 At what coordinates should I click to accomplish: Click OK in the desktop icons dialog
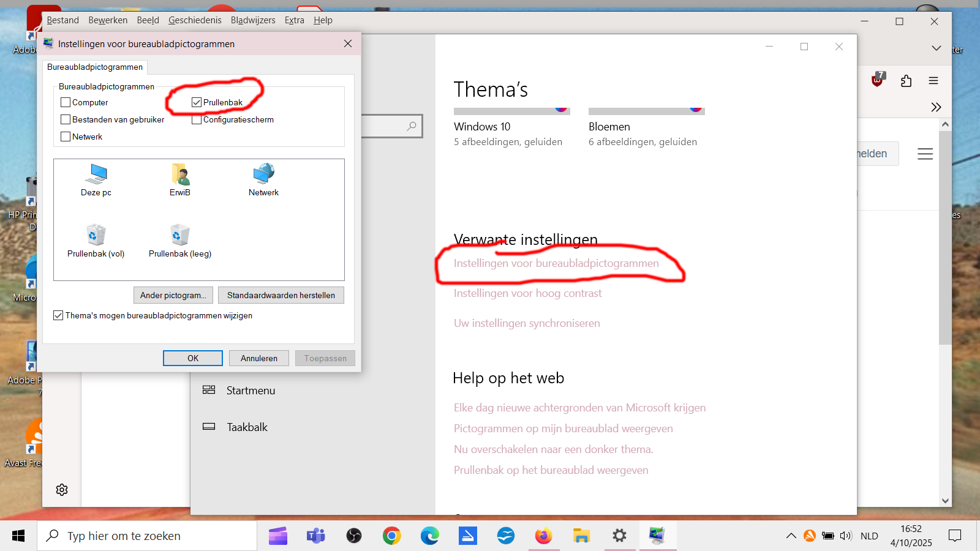click(x=193, y=358)
